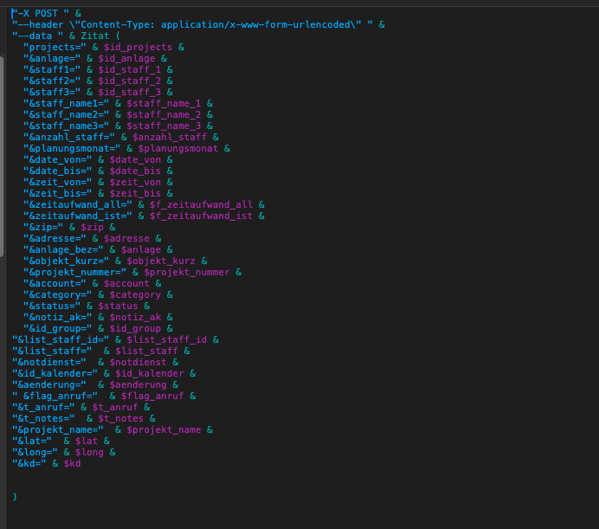
Task: Click the $projekt_name variable
Action: pos(164,430)
